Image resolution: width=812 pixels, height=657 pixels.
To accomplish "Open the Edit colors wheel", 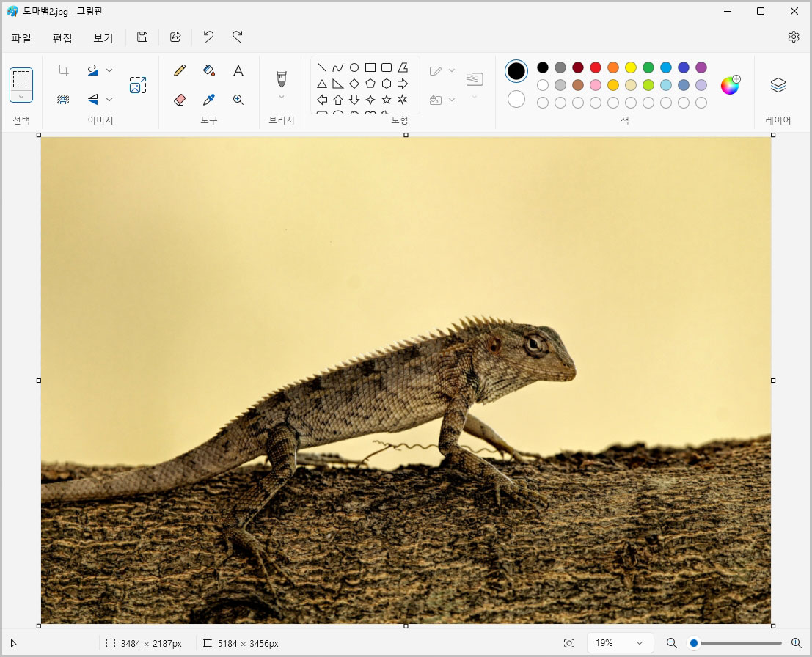I will pos(730,85).
